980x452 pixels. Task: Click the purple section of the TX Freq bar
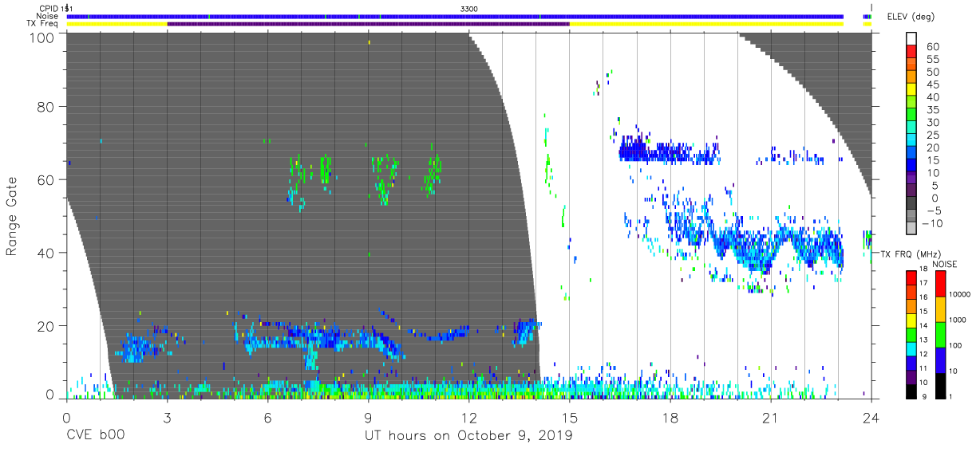pos(368,24)
